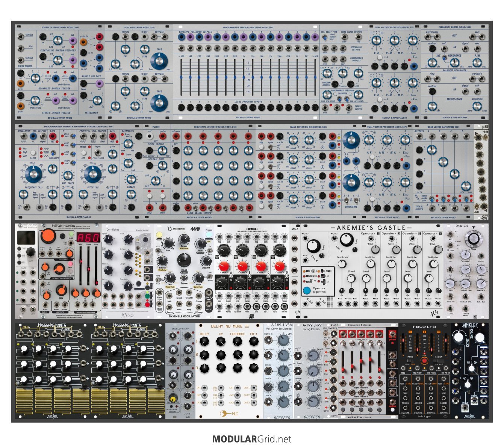Click the NLC logo on Delay No More
Viewport: 504px width, 447px height.
[229, 414]
